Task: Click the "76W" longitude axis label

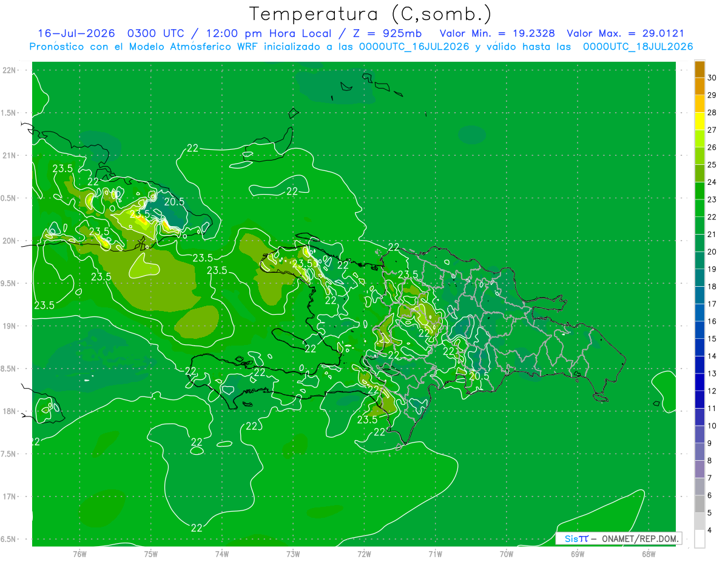Action: point(79,554)
